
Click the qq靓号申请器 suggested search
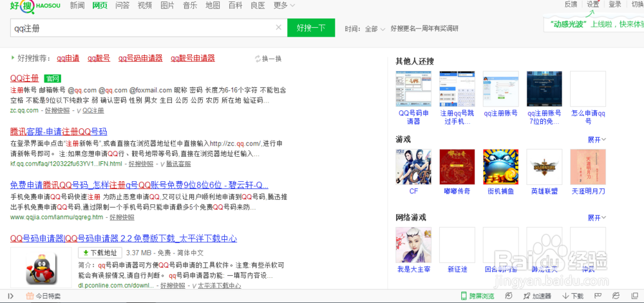pos(193,59)
